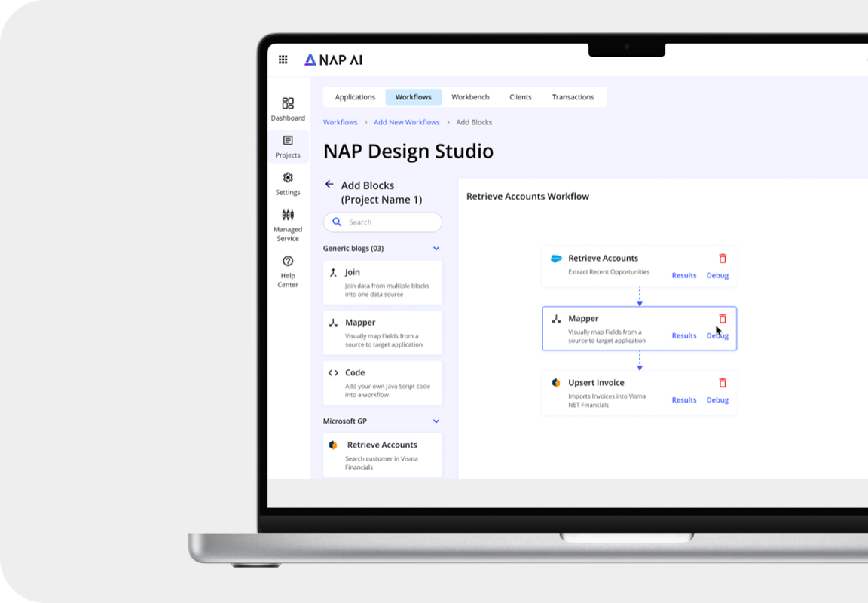Screen dimensions: 868x603
Task: Click Salesforce cloud icon on Retrieve Accounts node
Action: [556, 259]
